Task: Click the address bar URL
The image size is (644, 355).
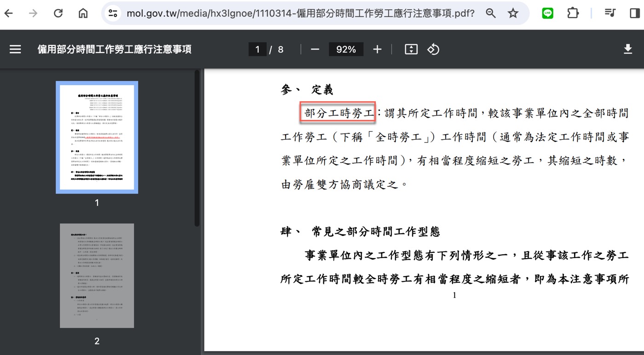Action: click(x=300, y=13)
